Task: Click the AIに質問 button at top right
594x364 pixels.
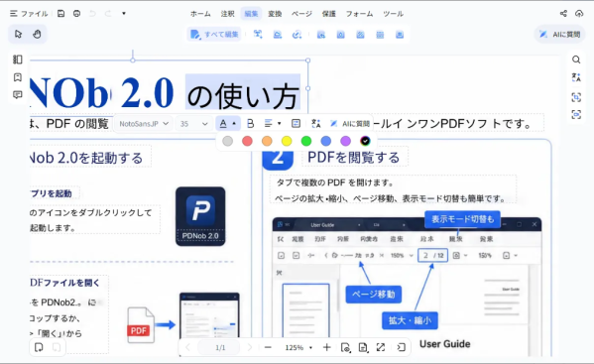Action: click(560, 35)
